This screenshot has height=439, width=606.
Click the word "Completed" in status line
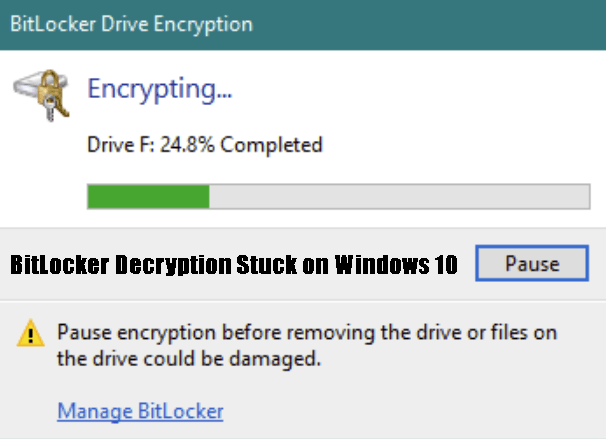[271, 145]
